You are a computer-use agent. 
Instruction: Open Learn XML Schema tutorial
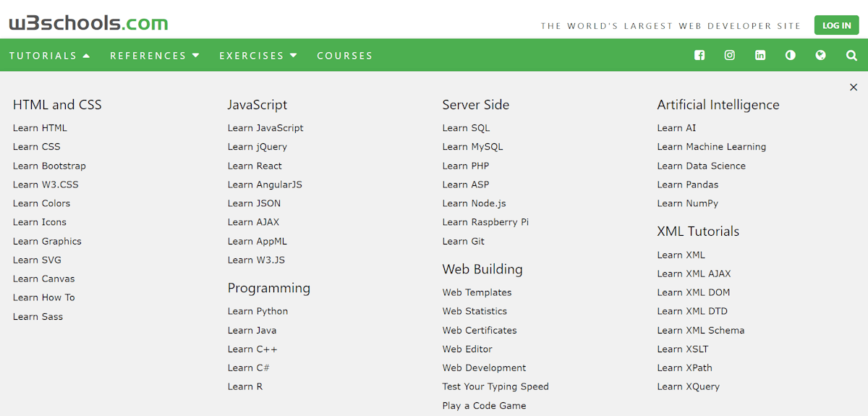(701, 330)
